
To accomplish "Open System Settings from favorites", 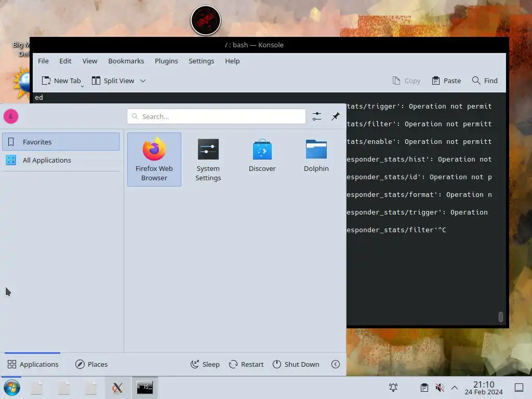I will (208, 159).
